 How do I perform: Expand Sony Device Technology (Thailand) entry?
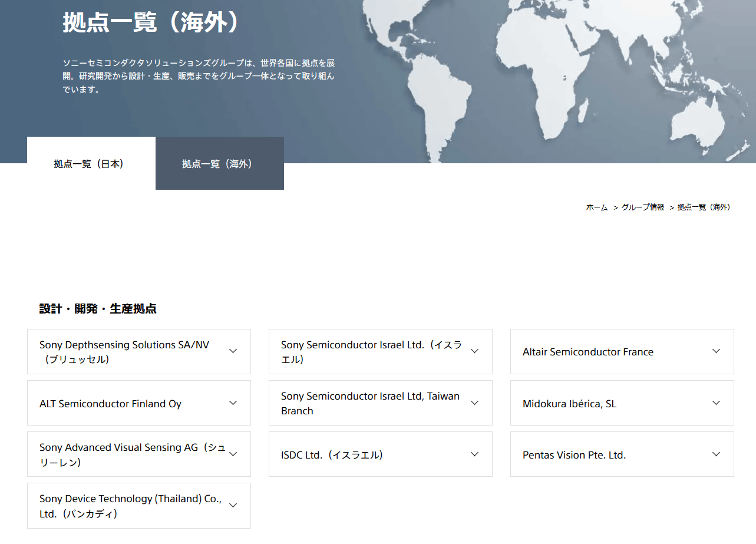233,506
